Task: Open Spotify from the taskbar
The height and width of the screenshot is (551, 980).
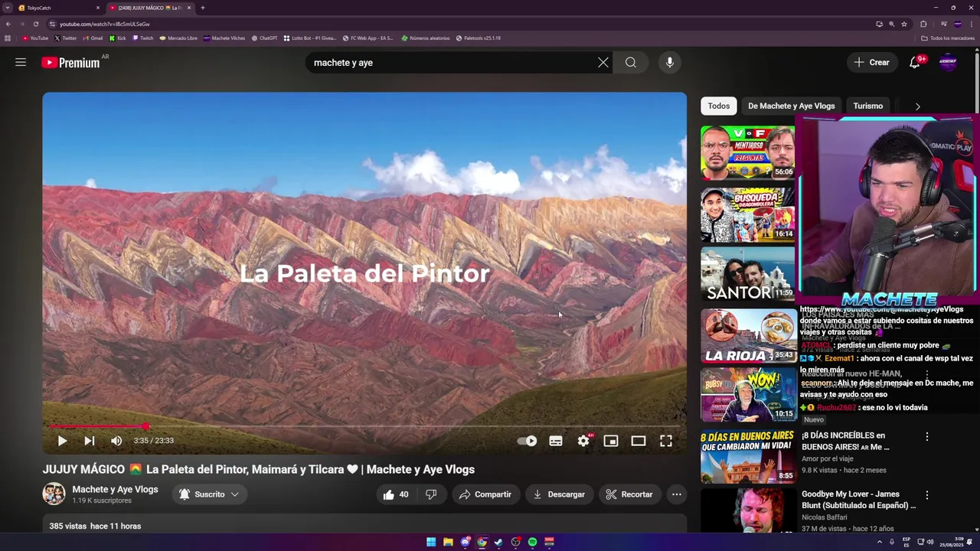Action: click(532, 542)
